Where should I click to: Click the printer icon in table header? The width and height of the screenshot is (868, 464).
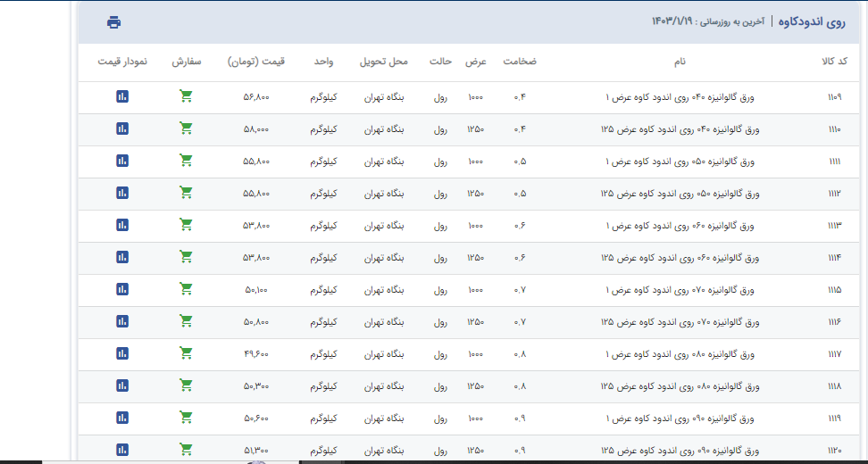113,22
